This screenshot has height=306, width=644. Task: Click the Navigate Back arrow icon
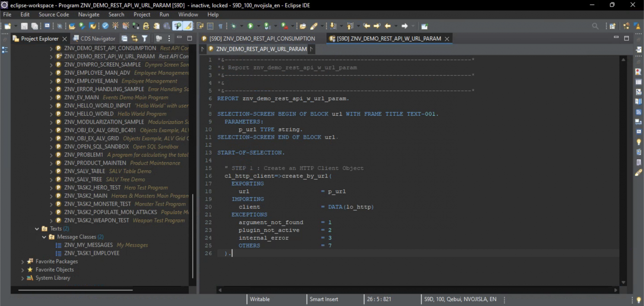pyautogui.click(x=389, y=26)
